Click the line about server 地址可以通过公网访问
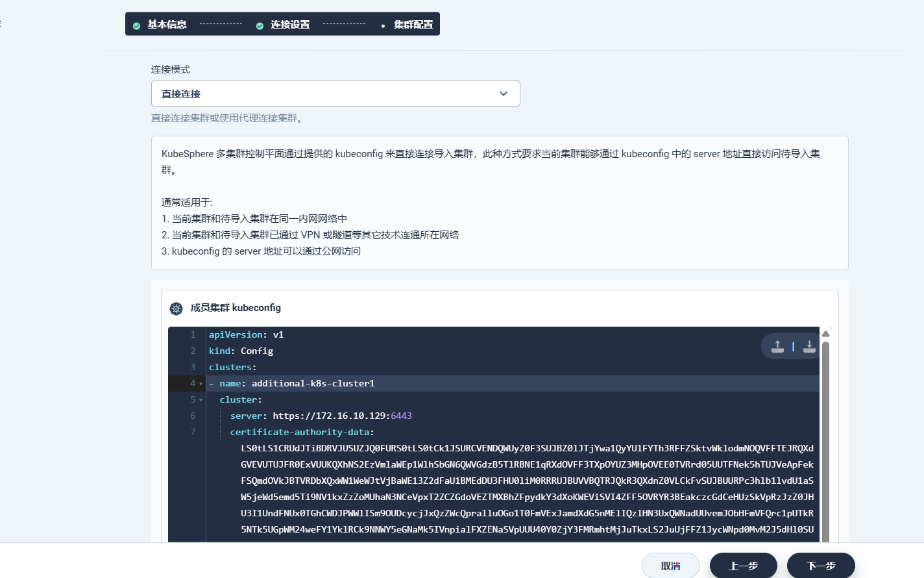This screenshot has width=924, height=578. click(x=261, y=251)
